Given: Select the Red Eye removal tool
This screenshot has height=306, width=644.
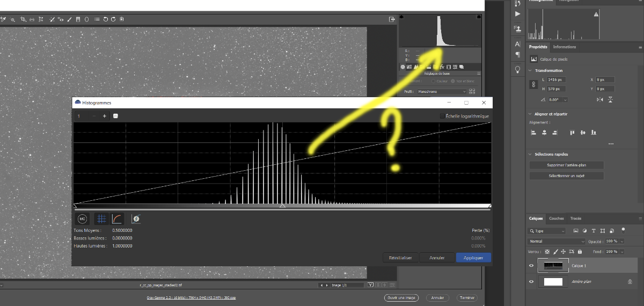Looking at the screenshot, I should click(61, 19).
